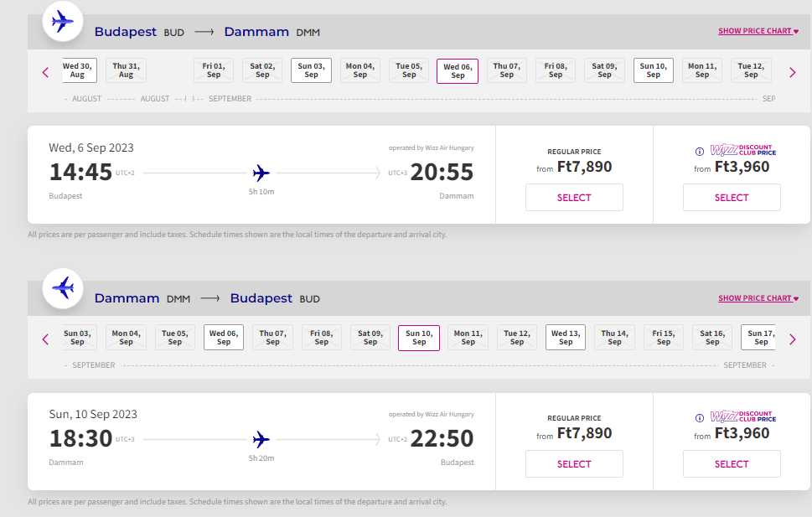Image resolution: width=812 pixels, height=517 pixels.
Task: Open return Wizz Discount Club info icon
Action: (x=699, y=418)
